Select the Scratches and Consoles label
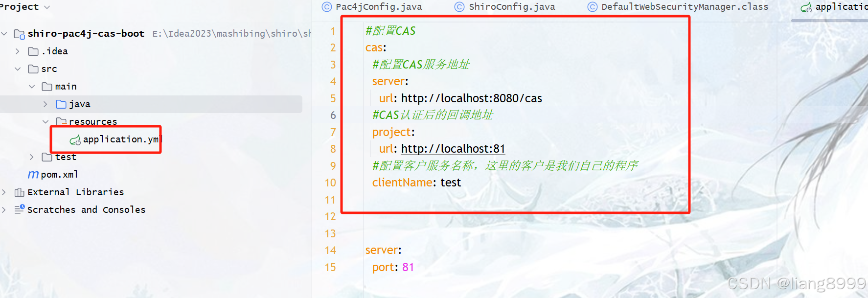Screen dimensions: 868x298 tap(87, 210)
